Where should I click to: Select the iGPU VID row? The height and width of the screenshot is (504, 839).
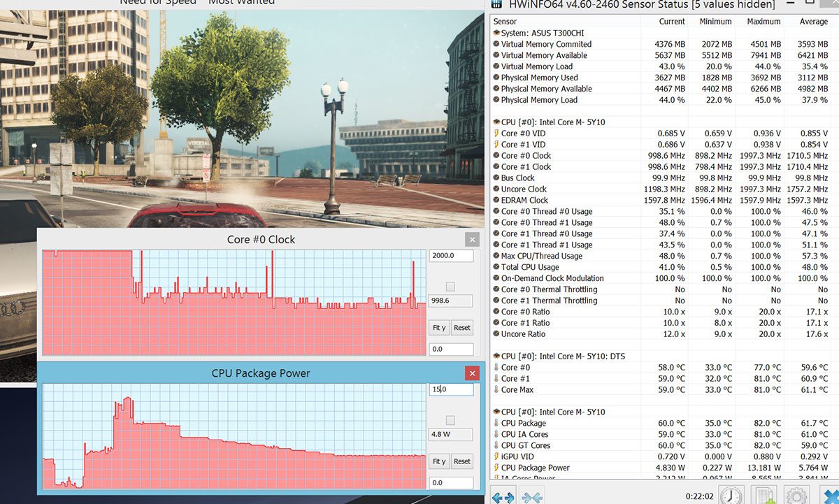pyautogui.click(x=661, y=457)
